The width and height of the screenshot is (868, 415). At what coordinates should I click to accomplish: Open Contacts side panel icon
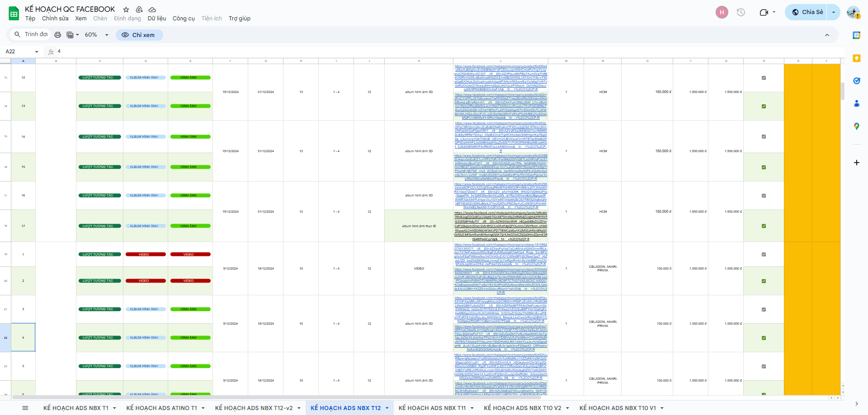(x=856, y=103)
